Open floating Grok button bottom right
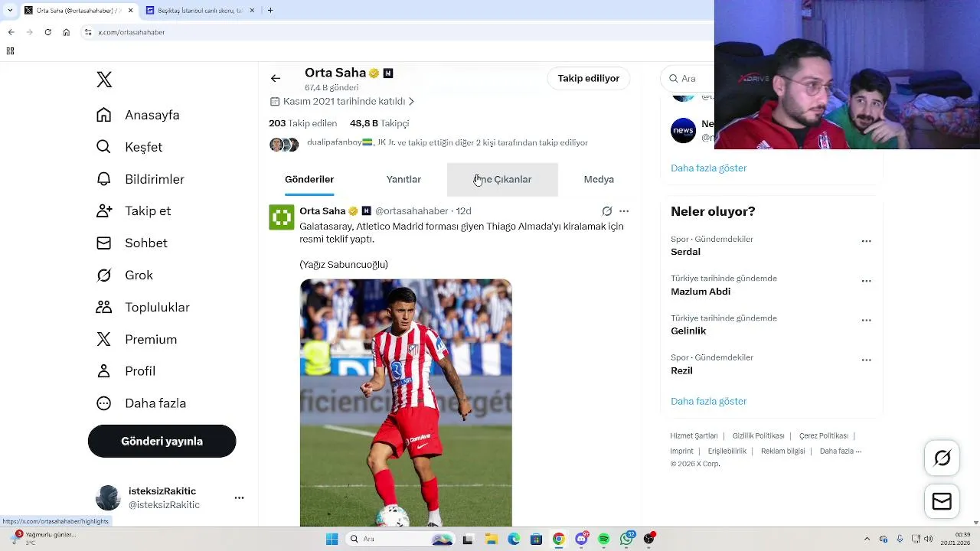The image size is (980, 551). coord(942,458)
